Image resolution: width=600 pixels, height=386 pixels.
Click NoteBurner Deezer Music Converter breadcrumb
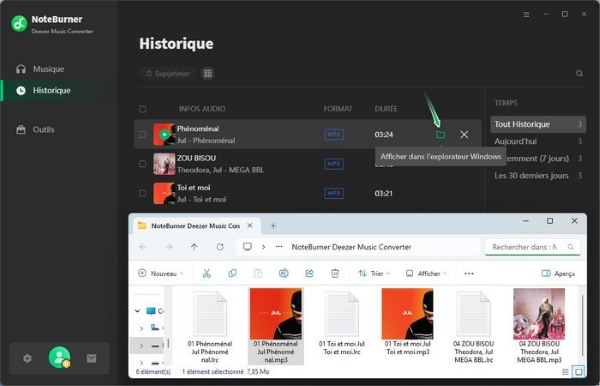[x=351, y=247]
